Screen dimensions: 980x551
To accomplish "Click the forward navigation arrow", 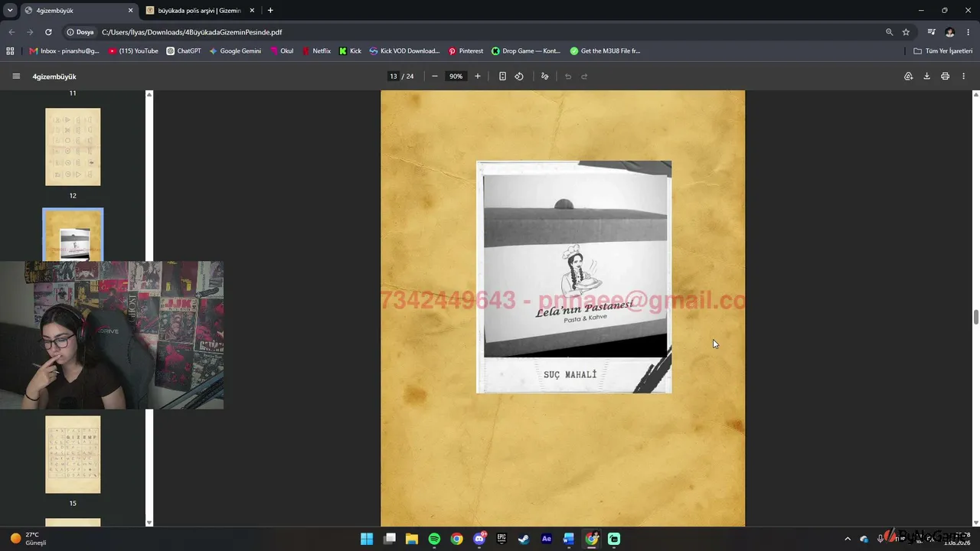I will coord(30,32).
